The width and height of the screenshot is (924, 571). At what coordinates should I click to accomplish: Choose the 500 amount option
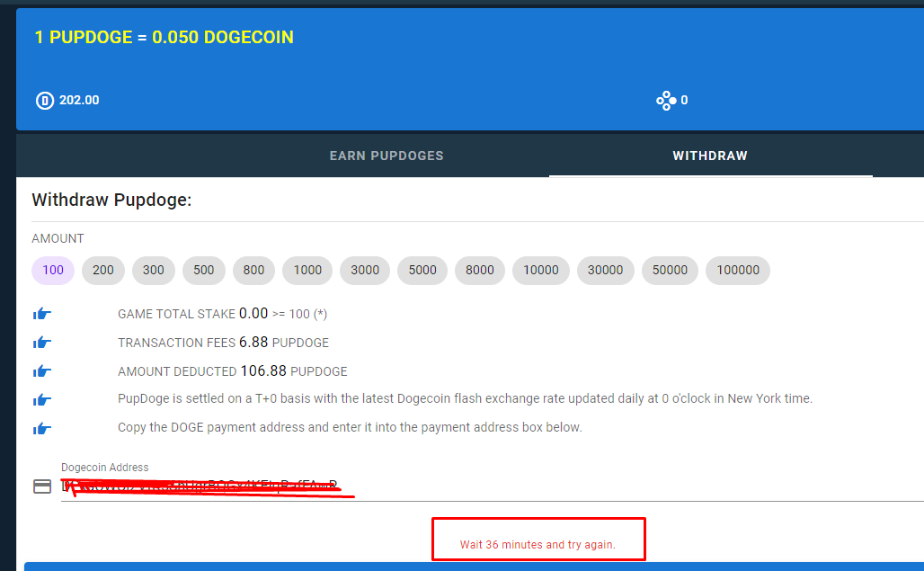coord(204,271)
